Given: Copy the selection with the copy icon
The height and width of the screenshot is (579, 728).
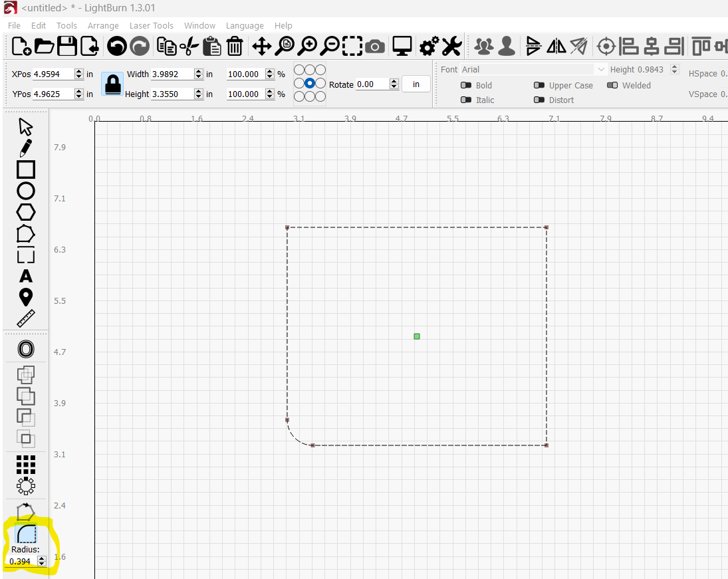Looking at the screenshot, I should [x=167, y=47].
